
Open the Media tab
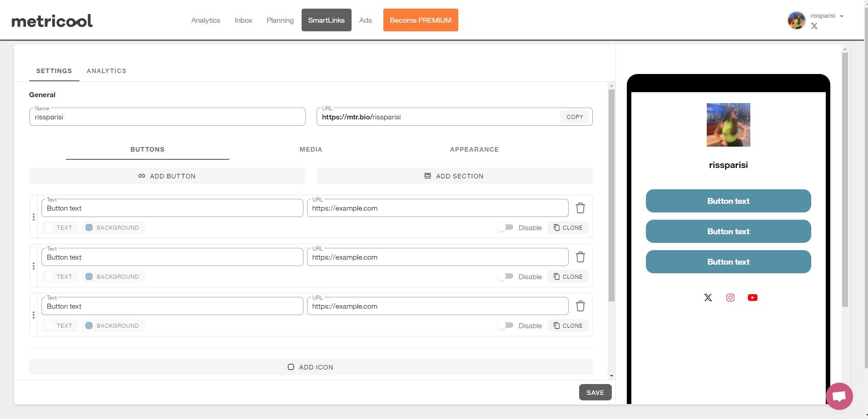pyautogui.click(x=311, y=149)
